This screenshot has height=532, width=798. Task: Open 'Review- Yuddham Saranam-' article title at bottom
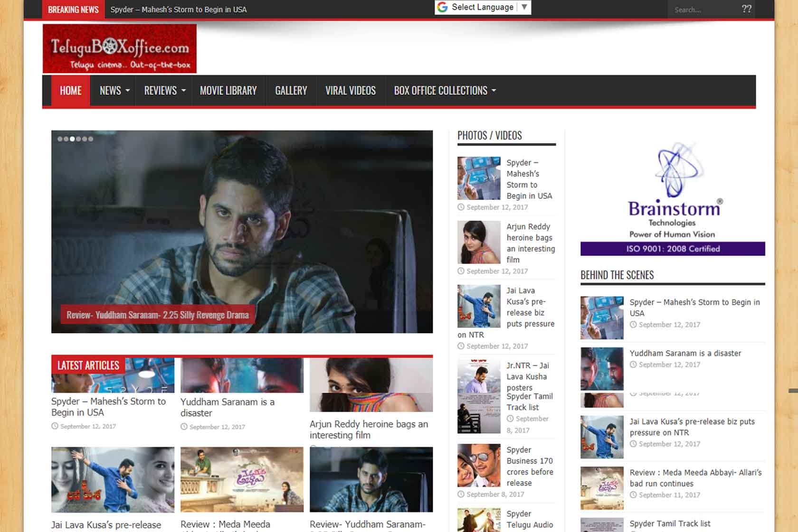point(368,524)
